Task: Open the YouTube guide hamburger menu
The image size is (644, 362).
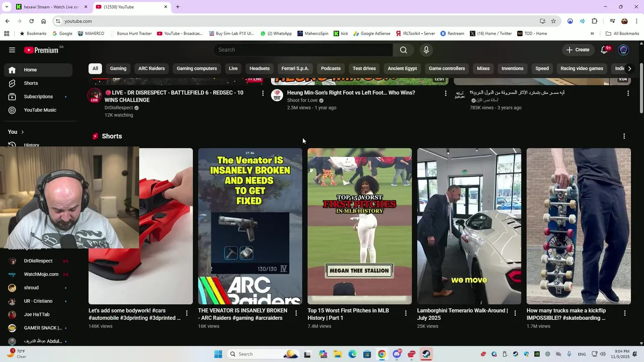Action: click(12, 50)
